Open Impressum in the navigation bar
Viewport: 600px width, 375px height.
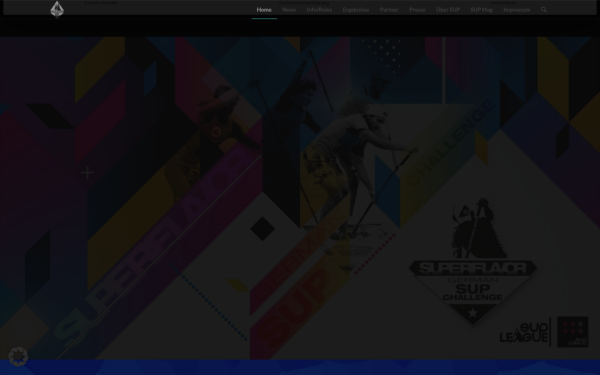click(x=517, y=10)
